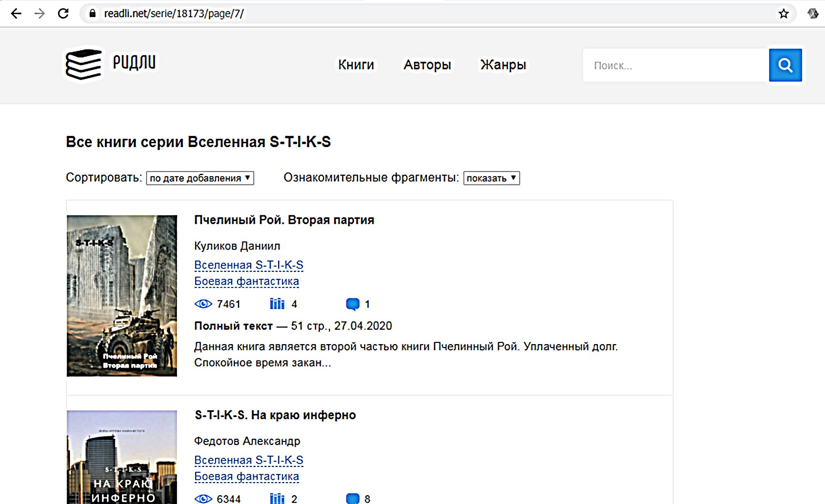Open author Куликов Даниил
Viewport: 825px width, 504px height.
(x=237, y=246)
